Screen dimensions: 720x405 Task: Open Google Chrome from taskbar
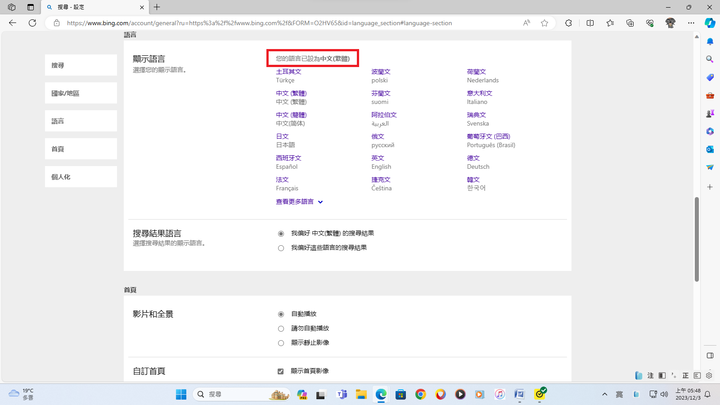[421, 394]
